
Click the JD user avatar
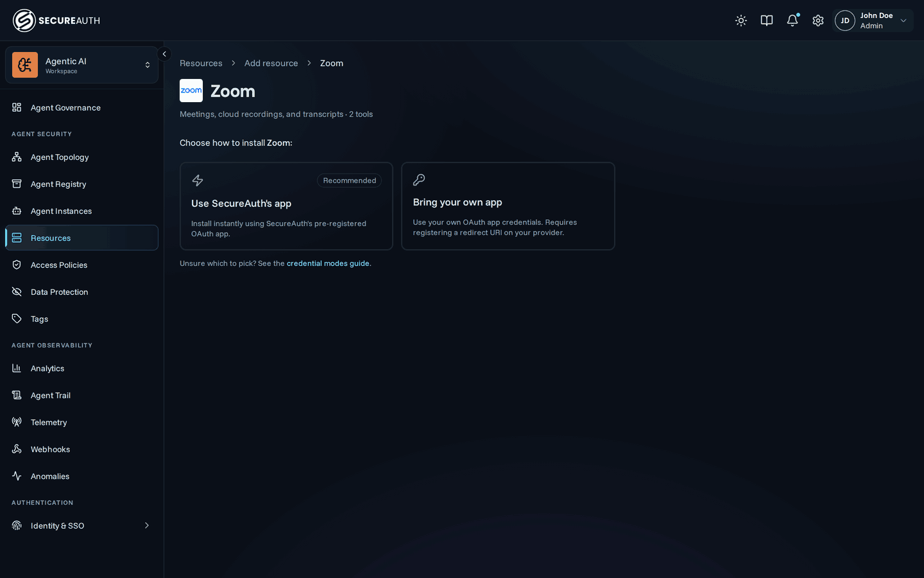point(845,21)
